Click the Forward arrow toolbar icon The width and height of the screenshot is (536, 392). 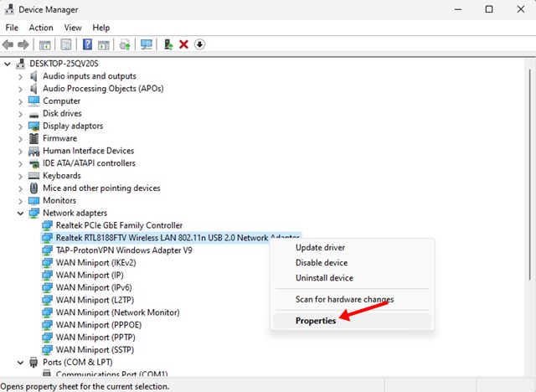point(23,44)
